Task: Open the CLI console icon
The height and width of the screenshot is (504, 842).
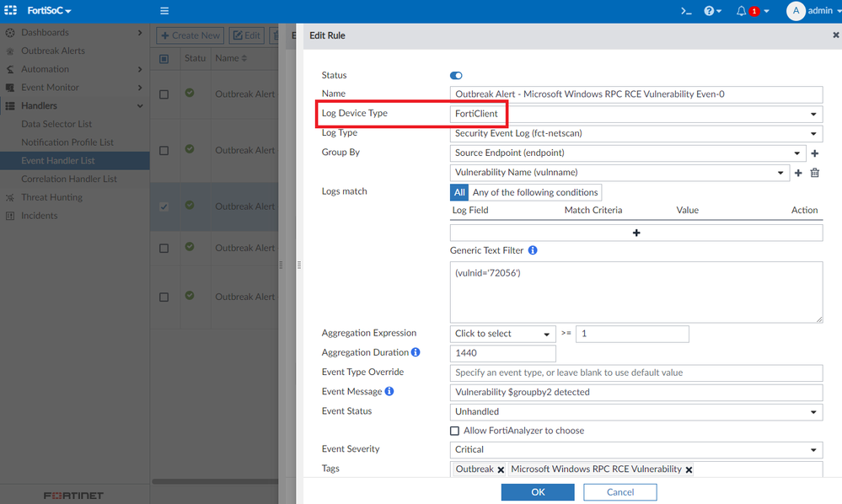Action: point(686,11)
